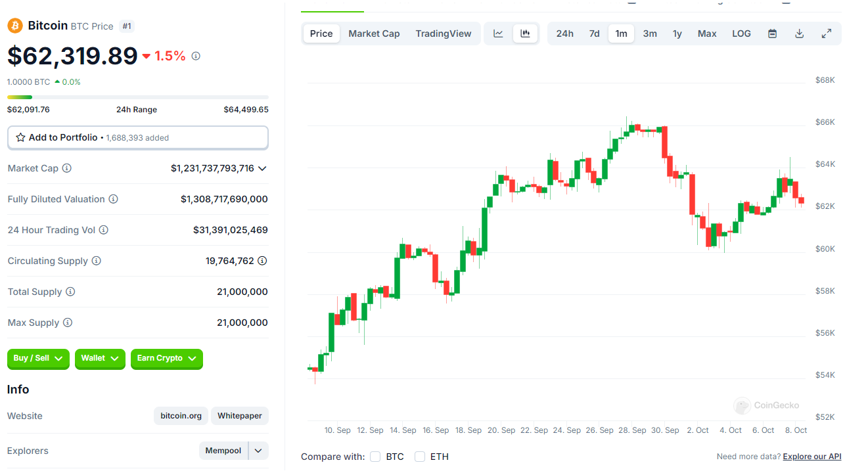Set chart range to 1y
Viewport: 868px width, 473px height.
pos(677,34)
